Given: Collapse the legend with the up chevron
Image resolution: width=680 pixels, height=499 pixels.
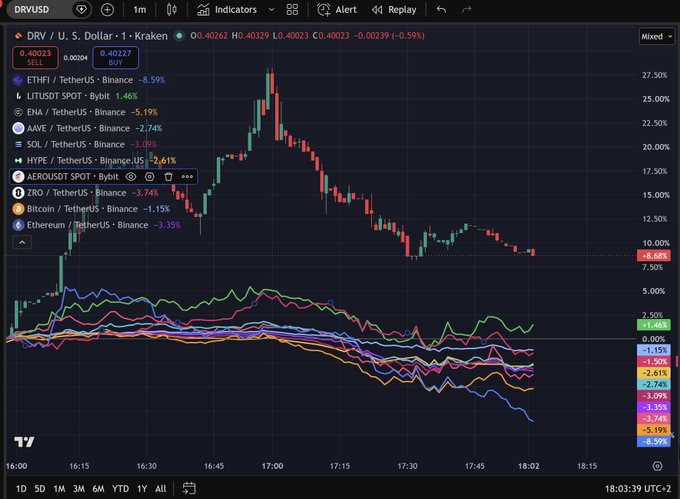Looking at the screenshot, I should click(x=22, y=242).
